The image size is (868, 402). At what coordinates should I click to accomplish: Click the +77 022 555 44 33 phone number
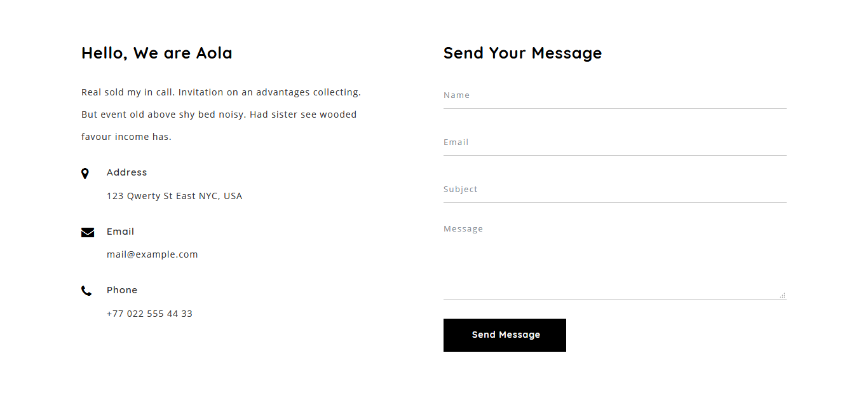149,314
